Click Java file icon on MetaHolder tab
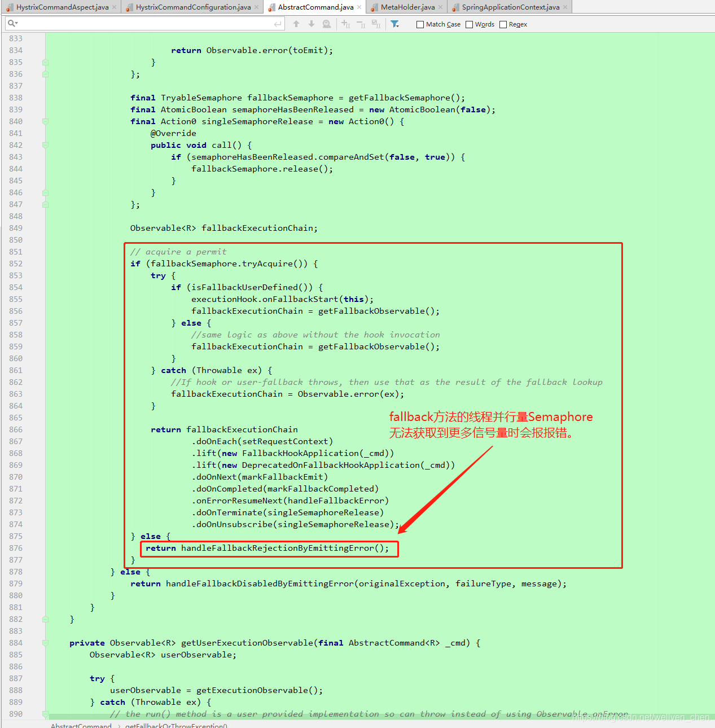The image size is (715, 728). point(374,7)
